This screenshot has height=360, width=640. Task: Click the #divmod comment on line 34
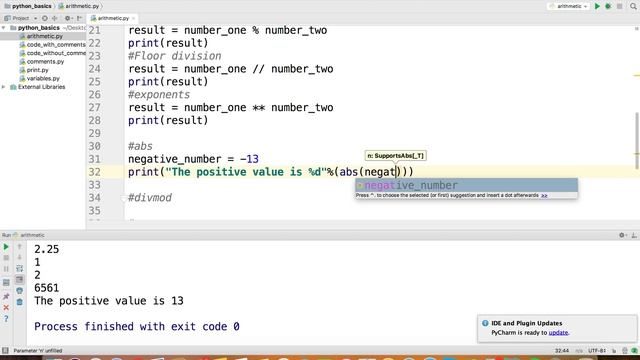pos(150,198)
